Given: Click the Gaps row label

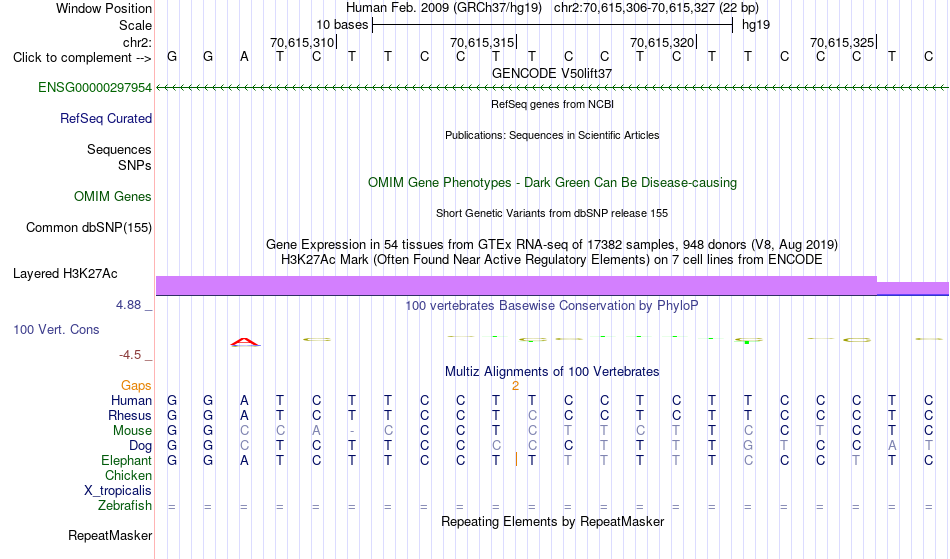Looking at the screenshot, I should coord(136,386).
